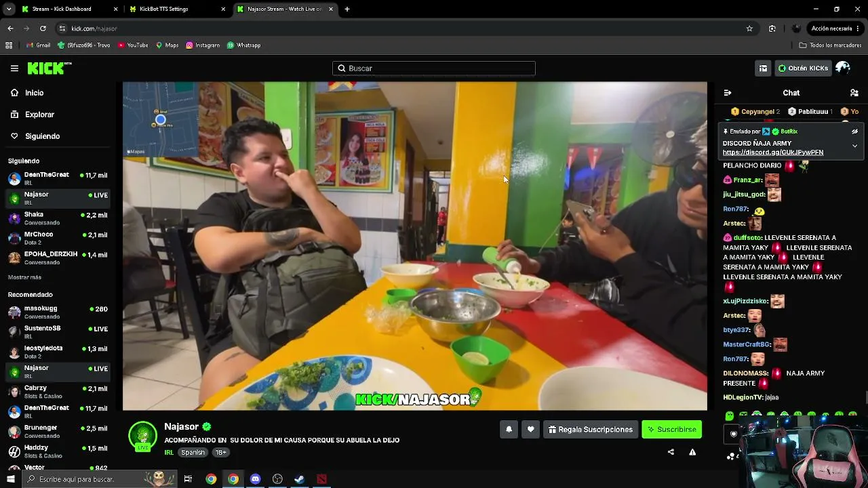Click the Windows taskbar search box
Screen dimensions: 868x488
point(99,479)
